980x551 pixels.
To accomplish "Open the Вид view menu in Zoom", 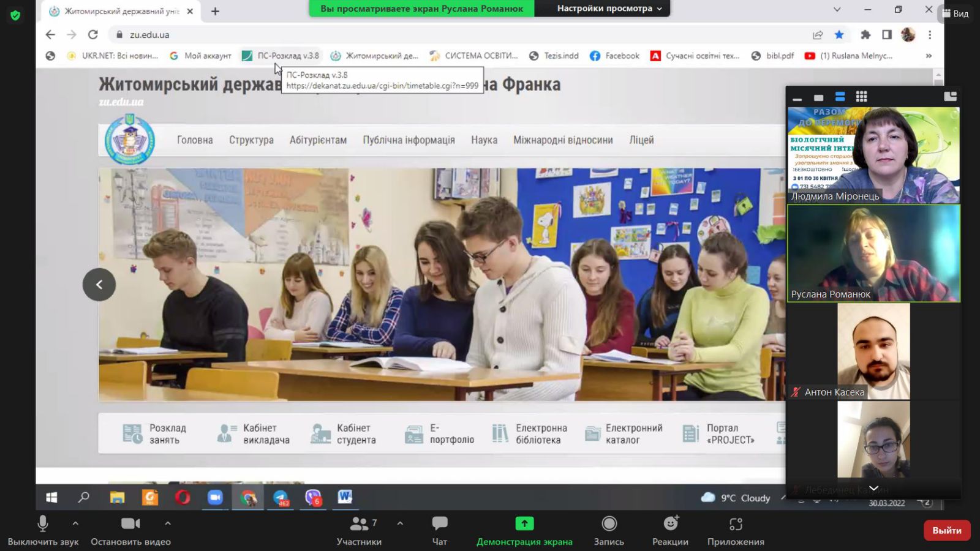I will pos(956,13).
